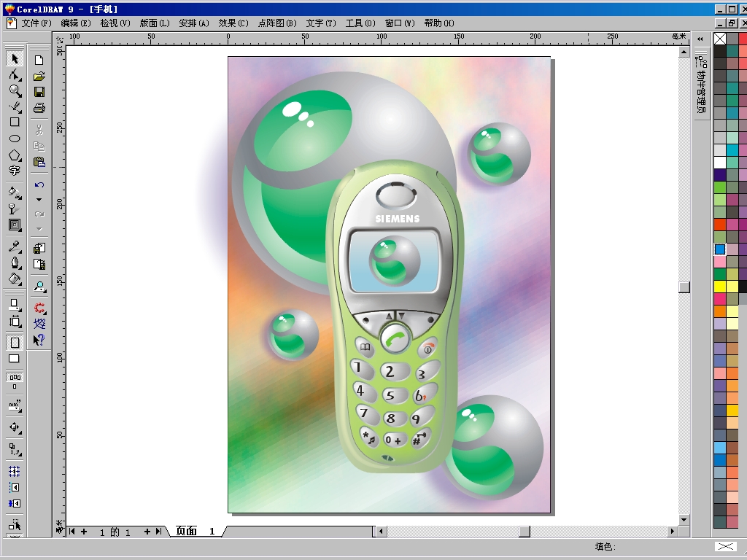Viewport: 747px width, 560px height.
Task: Click the Paste clipboard icon
Action: [39, 163]
